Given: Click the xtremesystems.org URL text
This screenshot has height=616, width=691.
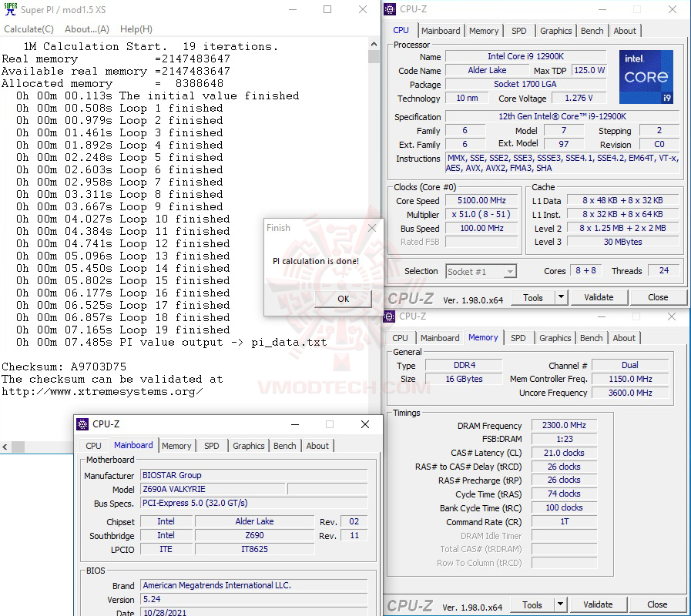Looking at the screenshot, I should coord(102,391).
